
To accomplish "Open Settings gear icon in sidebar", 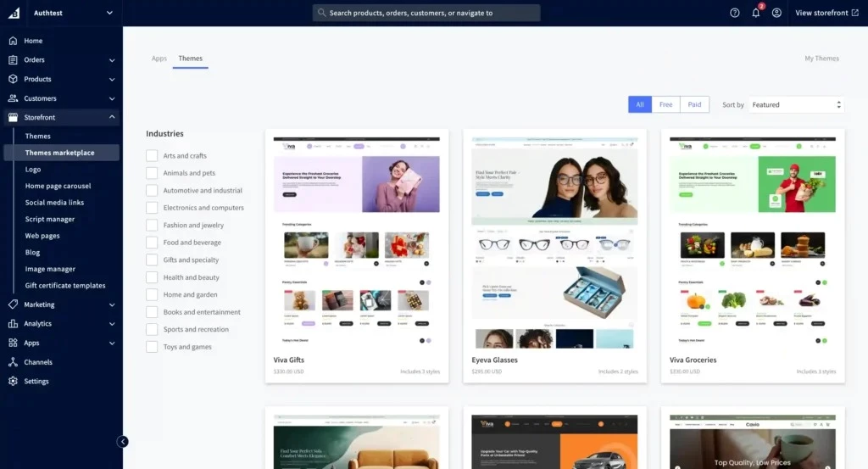I will pos(13,382).
